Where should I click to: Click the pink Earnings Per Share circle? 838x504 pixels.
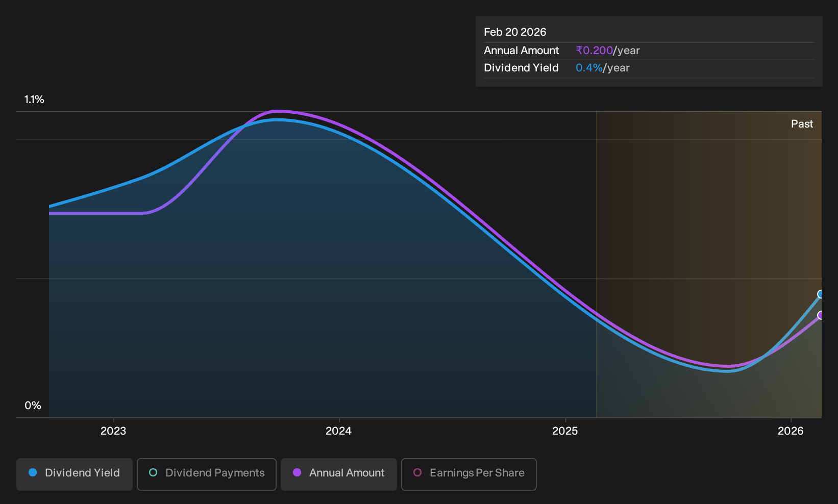417,473
